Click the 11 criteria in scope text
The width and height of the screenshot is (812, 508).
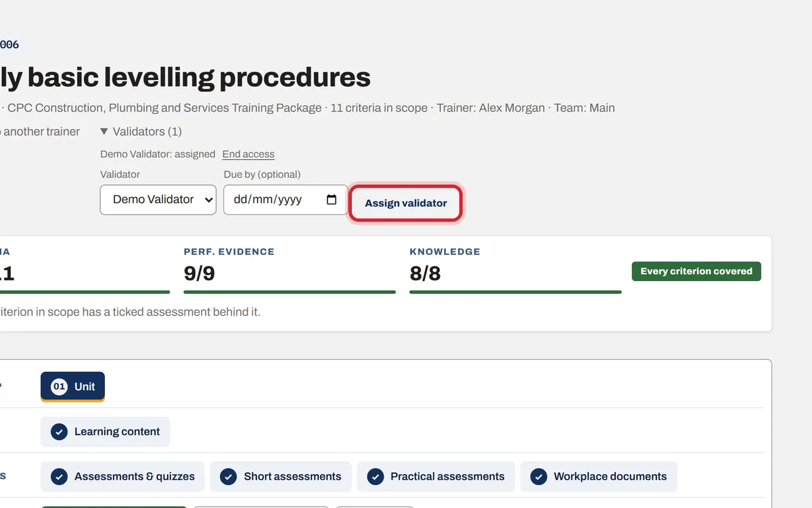pyautogui.click(x=379, y=108)
